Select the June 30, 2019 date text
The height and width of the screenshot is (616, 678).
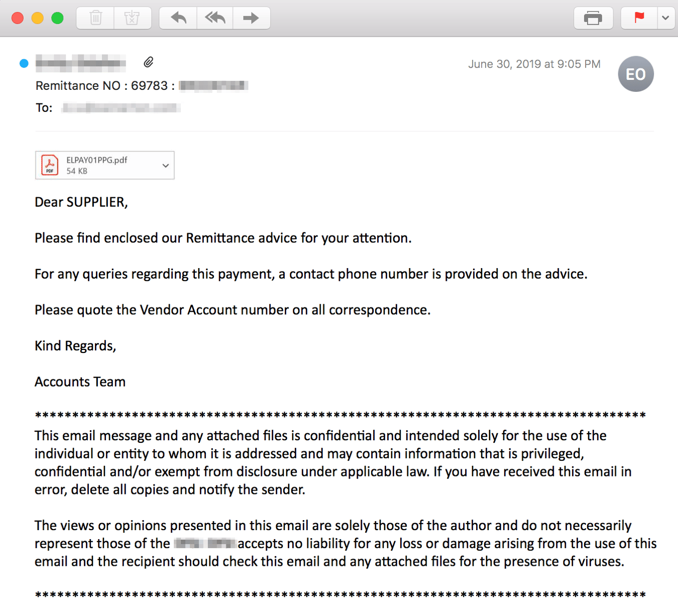coord(534,64)
